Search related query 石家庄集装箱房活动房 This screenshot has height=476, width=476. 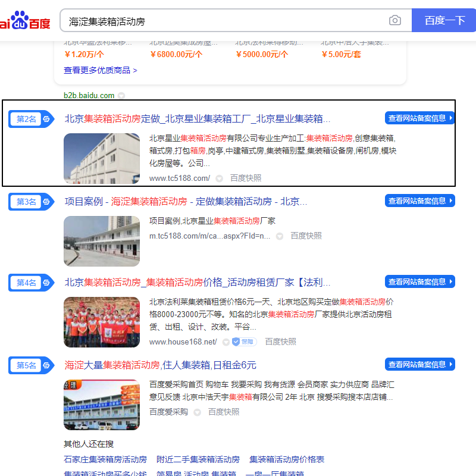[105, 459]
